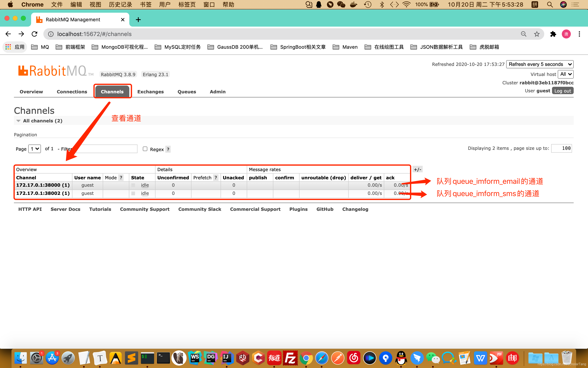Click the Chrome profile avatar
Viewport: 588px width, 368px height.
[566, 34]
